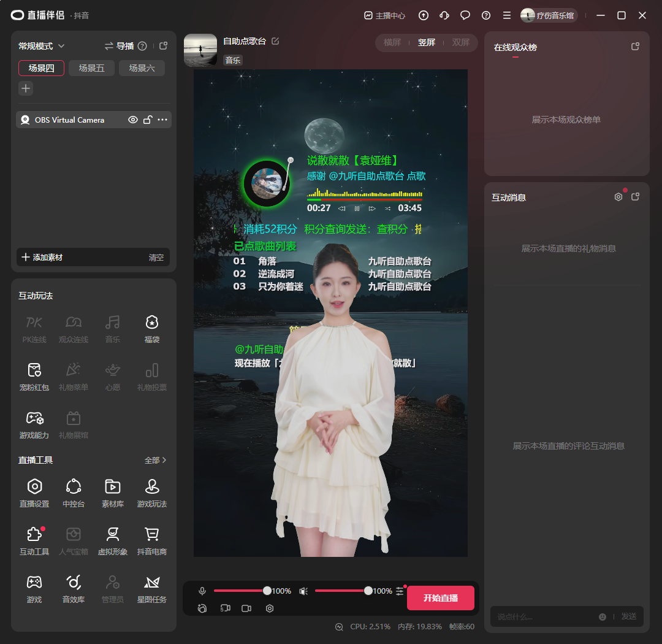Open the 虚拟形象 virtual avatar tool
Screen dimensions: 662x644
(112, 541)
